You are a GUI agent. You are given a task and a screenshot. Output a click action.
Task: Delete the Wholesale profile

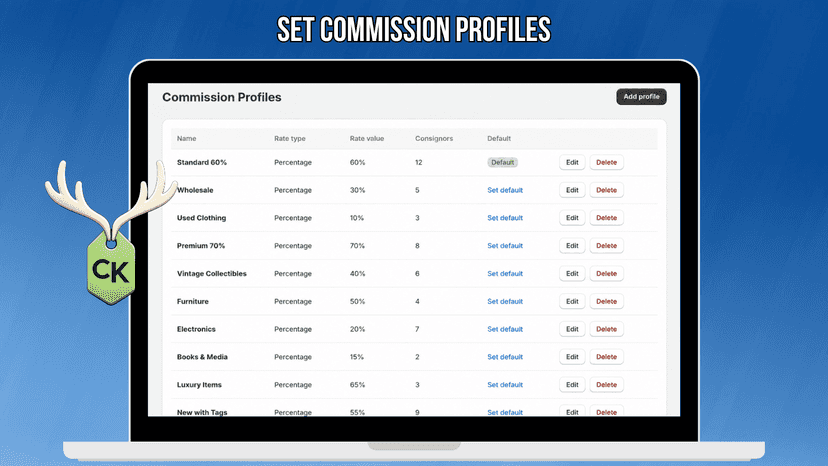point(606,190)
